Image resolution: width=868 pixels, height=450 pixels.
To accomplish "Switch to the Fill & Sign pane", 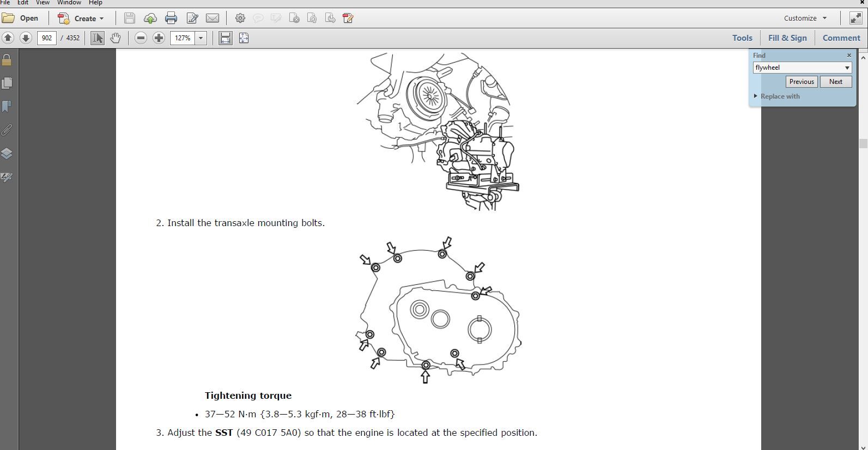I will (787, 38).
